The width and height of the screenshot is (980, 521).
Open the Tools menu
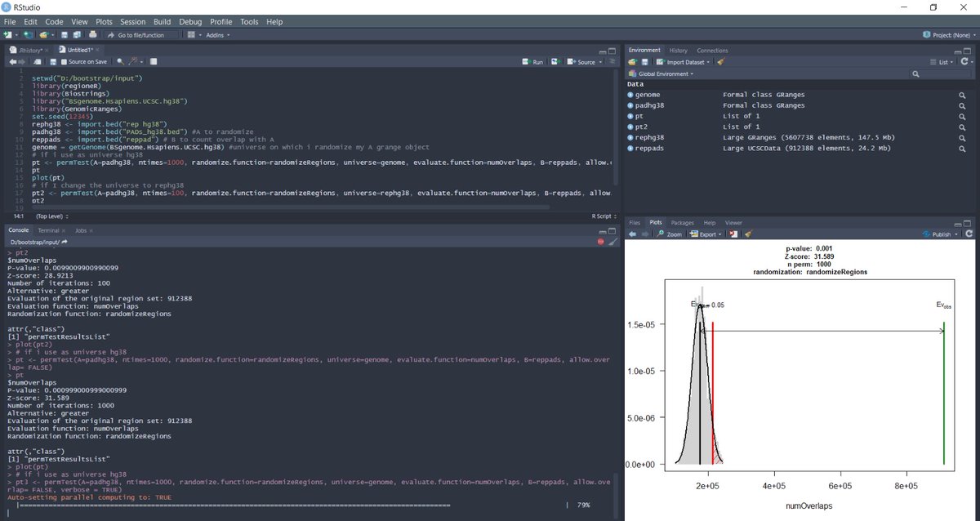[x=249, y=21]
